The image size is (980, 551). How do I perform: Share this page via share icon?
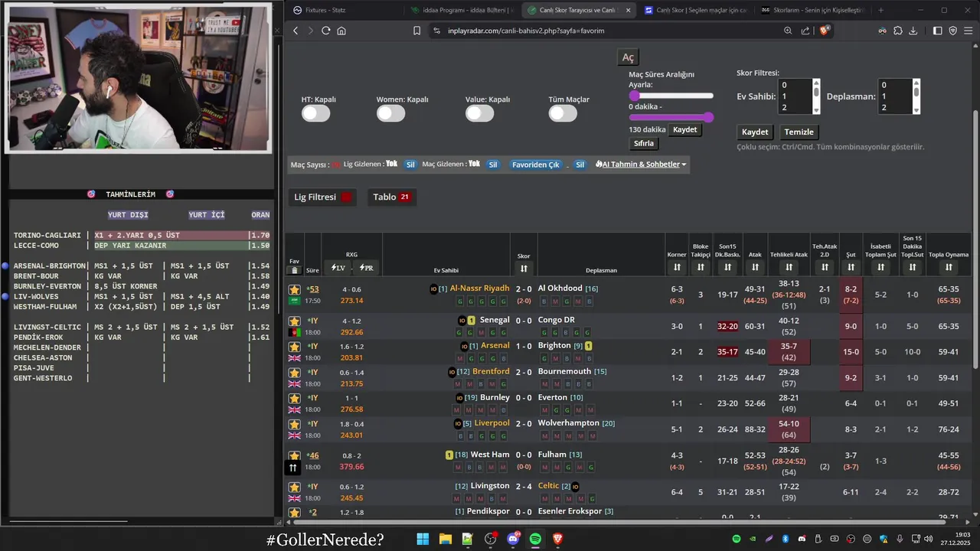805,31
